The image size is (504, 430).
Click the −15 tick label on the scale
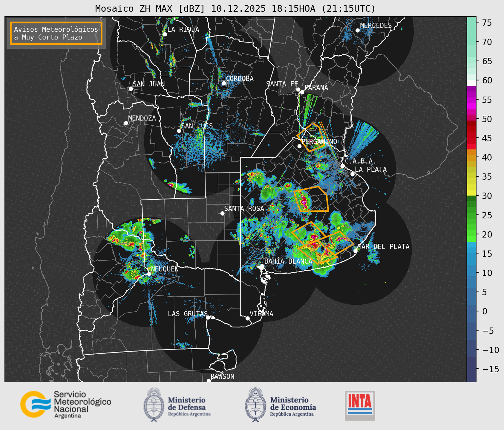490,369
